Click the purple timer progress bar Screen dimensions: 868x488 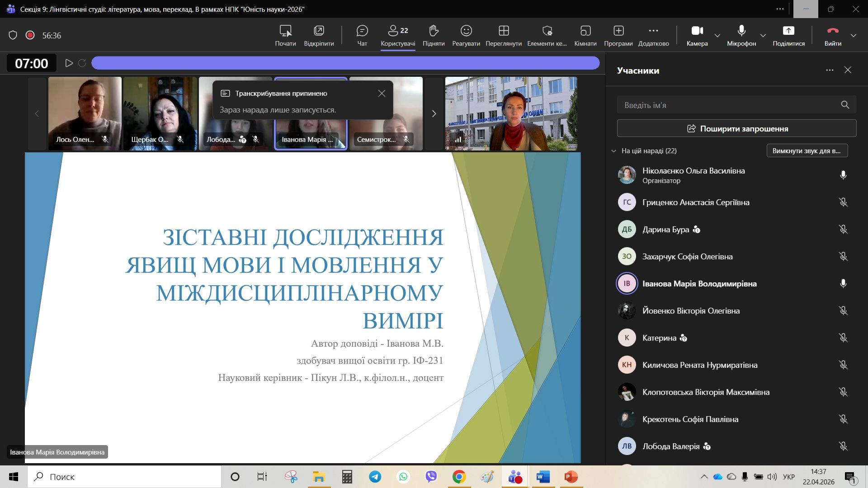345,63
